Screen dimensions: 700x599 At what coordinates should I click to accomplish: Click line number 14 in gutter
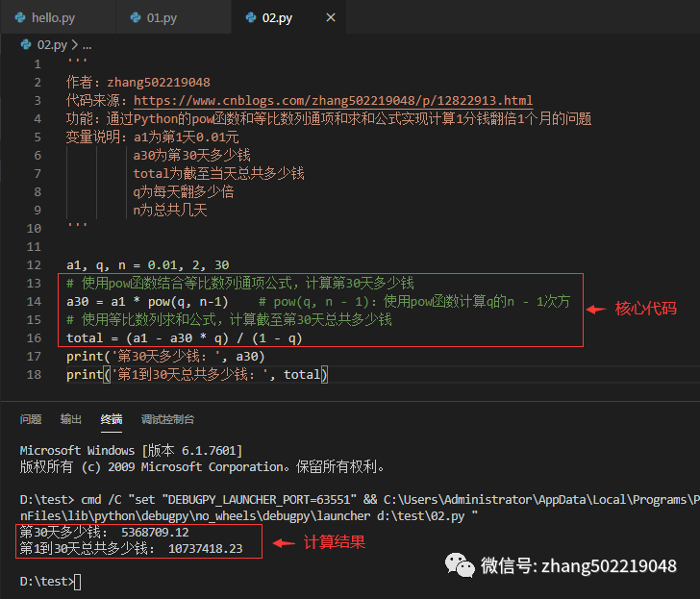(34, 302)
